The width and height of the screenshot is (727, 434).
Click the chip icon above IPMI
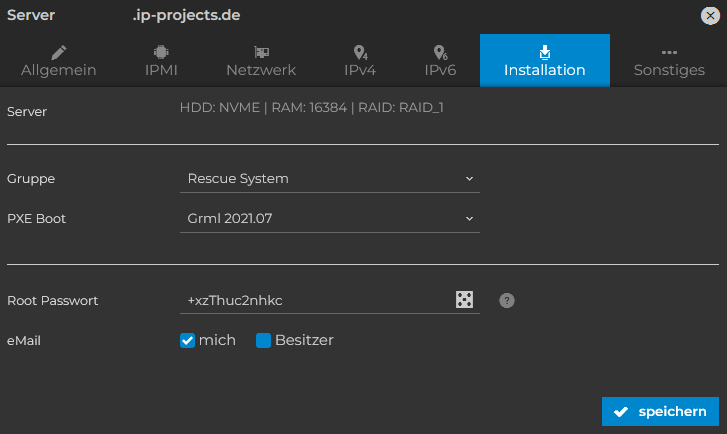(x=161, y=52)
